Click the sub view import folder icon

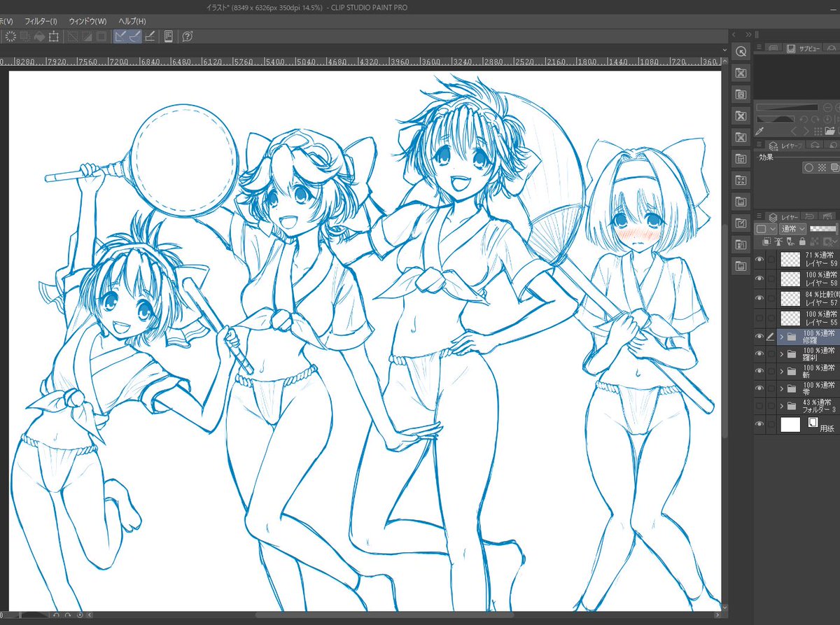(x=830, y=132)
